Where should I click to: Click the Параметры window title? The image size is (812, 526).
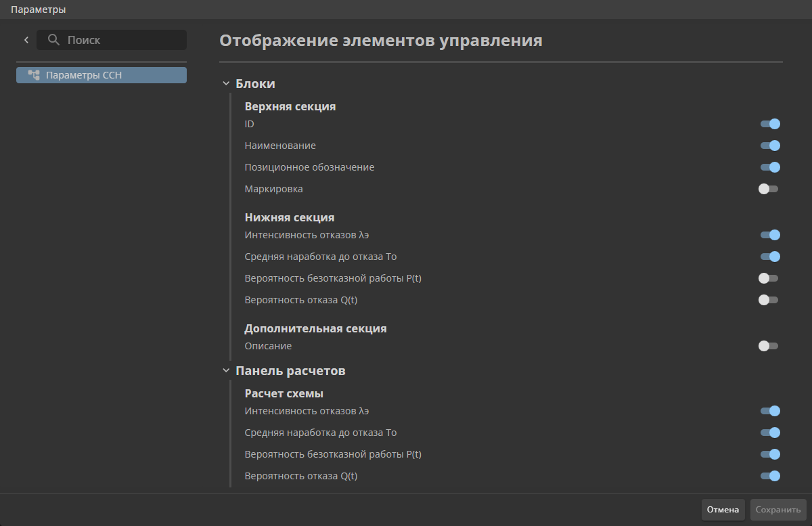pyautogui.click(x=39, y=9)
